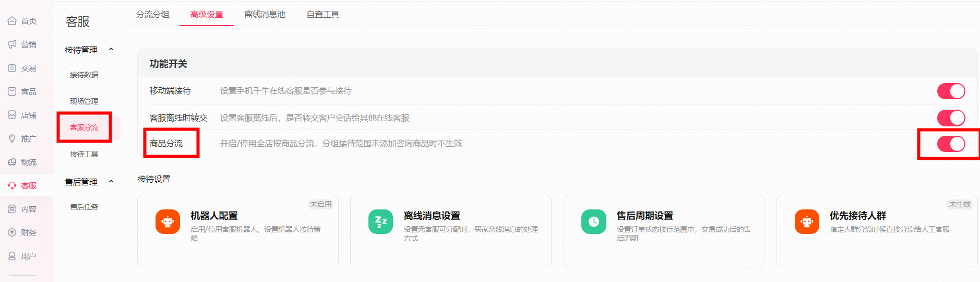The height and width of the screenshot is (282, 980).
Task: Click the 移动端接待 row label
Action: click(x=170, y=91)
